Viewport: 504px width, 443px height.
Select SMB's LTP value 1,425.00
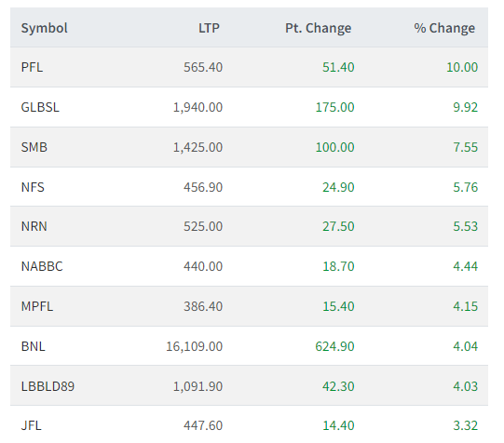[x=198, y=147]
